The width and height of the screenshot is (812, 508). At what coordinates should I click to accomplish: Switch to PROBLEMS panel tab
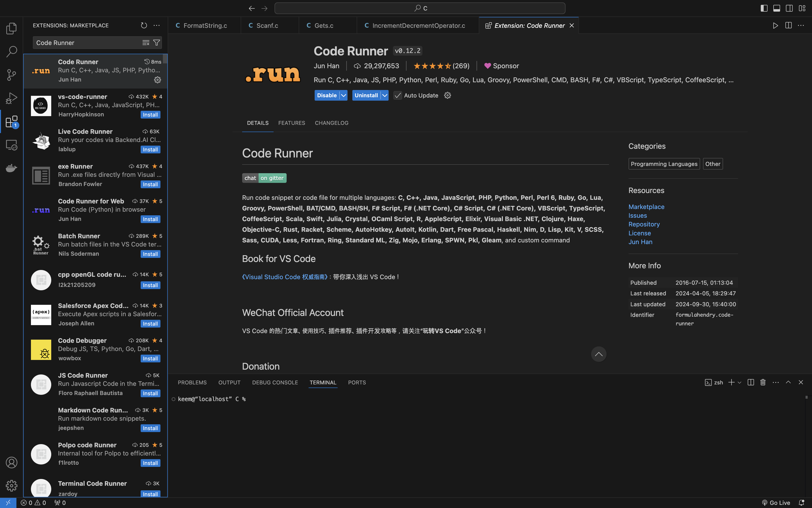[x=192, y=382]
